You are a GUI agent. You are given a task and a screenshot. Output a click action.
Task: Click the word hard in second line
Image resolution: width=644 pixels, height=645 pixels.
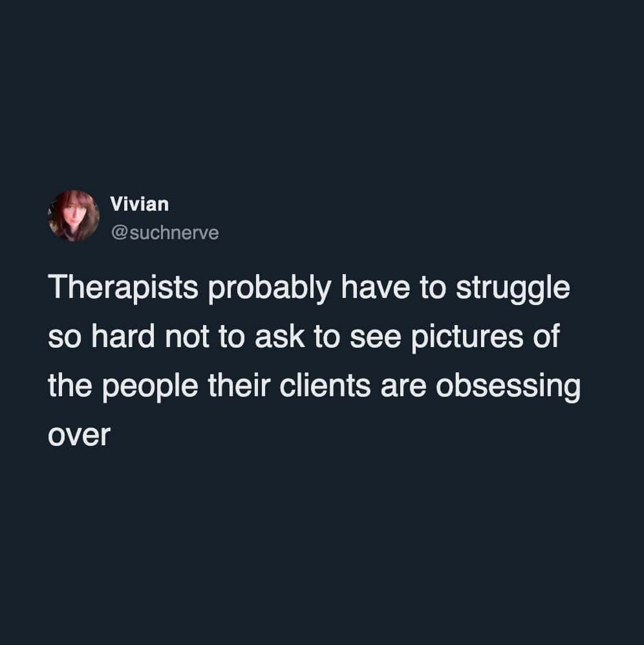[x=123, y=337]
